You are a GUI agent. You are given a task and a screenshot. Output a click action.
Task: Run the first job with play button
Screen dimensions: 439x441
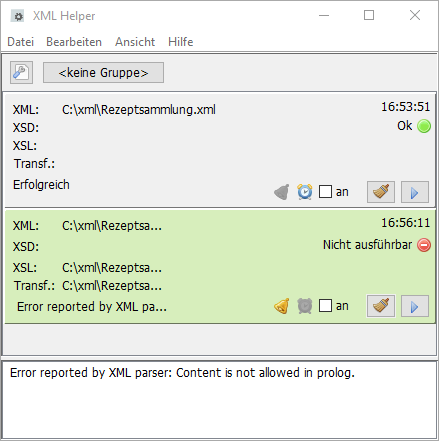415,192
